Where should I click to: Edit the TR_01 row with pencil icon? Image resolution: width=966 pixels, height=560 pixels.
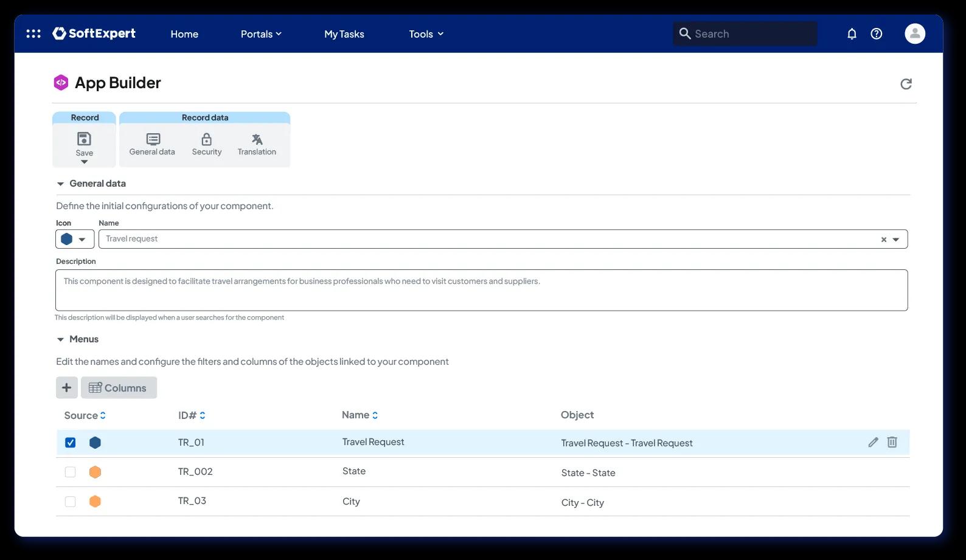pos(873,442)
